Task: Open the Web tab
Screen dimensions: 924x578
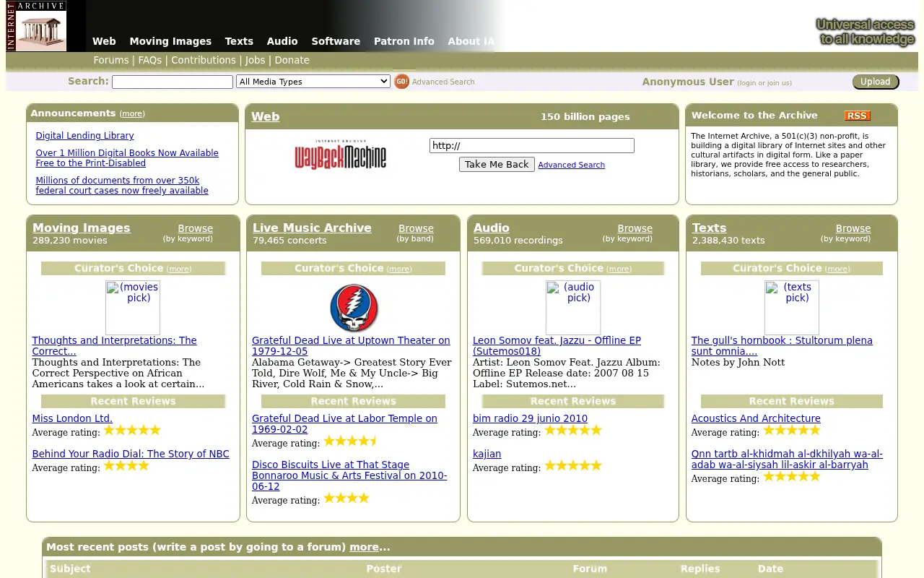Action: coord(104,41)
